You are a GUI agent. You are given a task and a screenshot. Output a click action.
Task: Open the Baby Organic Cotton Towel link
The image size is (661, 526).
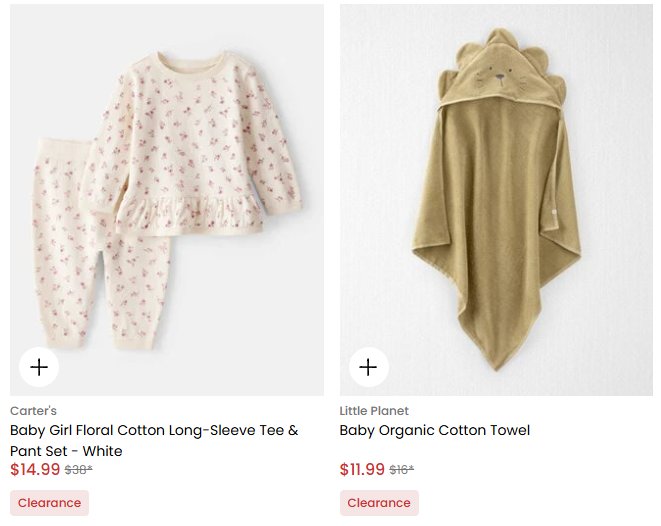click(435, 431)
